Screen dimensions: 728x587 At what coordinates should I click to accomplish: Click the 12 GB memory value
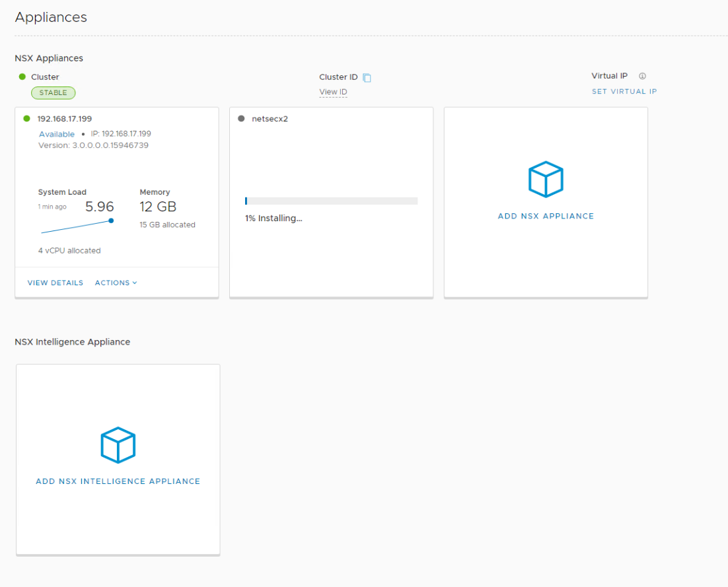tap(158, 207)
